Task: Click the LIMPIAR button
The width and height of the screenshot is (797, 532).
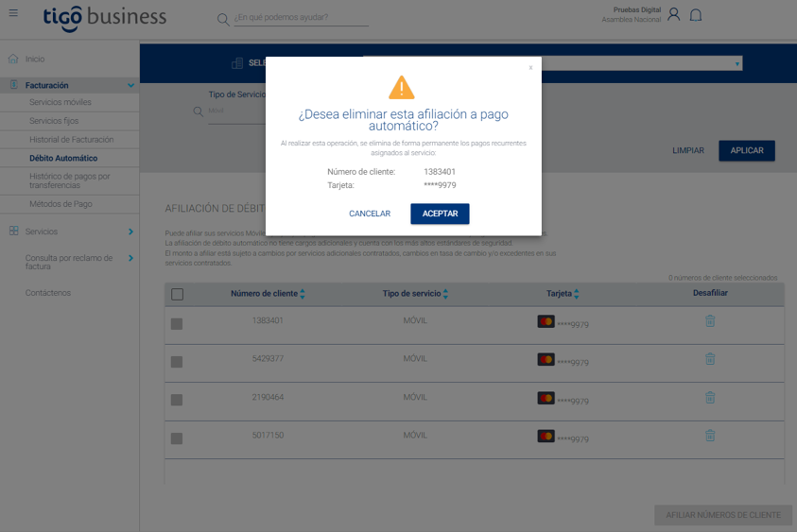Action: click(x=688, y=150)
